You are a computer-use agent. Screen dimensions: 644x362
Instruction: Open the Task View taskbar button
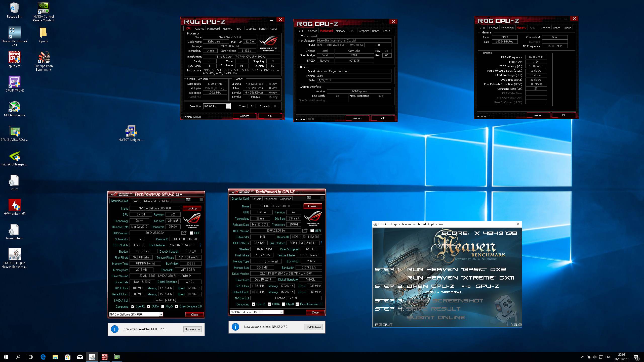pos(30,357)
